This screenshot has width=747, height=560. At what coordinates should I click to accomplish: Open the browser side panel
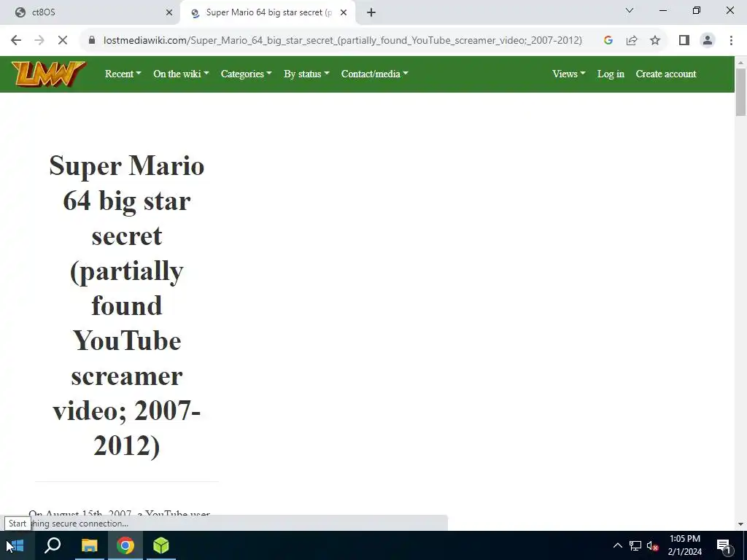pyautogui.click(x=684, y=41)
